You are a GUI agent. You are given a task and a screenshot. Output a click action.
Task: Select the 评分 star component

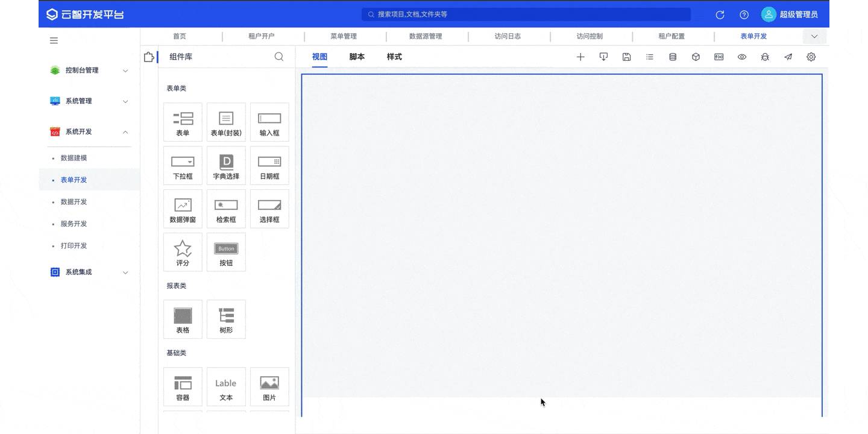pos(183,252)
